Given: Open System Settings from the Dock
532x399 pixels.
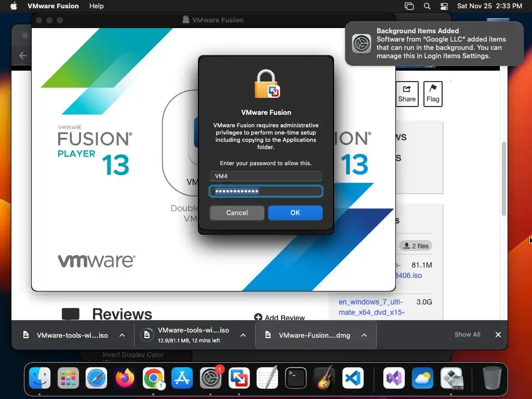Looking at the screenshot, I should tap(210, 378).
